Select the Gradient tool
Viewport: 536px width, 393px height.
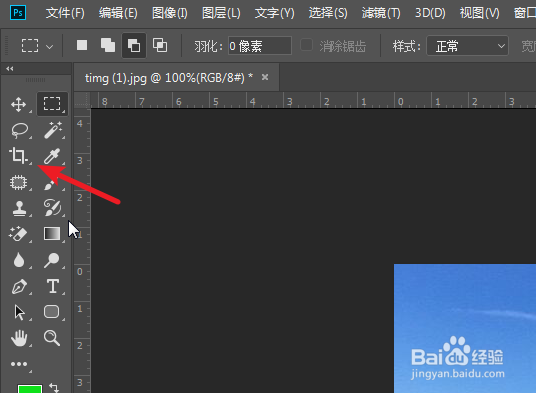tap(52, 234)
